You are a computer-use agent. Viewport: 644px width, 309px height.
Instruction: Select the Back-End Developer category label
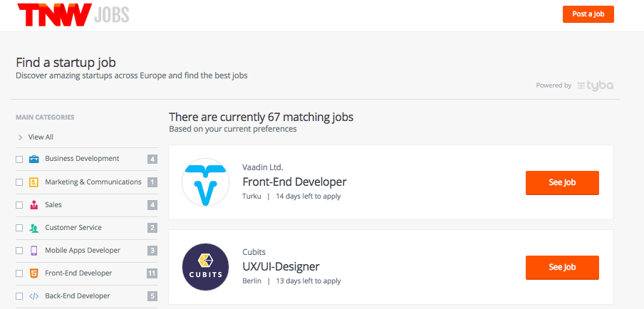coord(78,296)
